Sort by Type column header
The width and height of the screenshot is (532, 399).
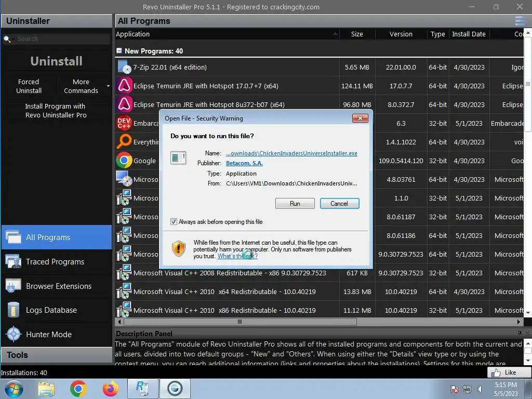point(437,34)
